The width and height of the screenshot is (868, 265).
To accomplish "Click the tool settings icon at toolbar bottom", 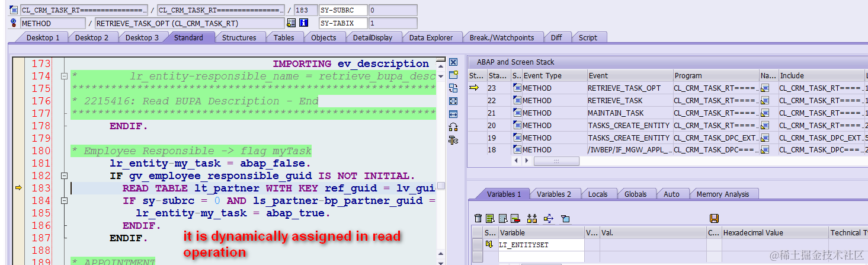I will tap(453, 140).
